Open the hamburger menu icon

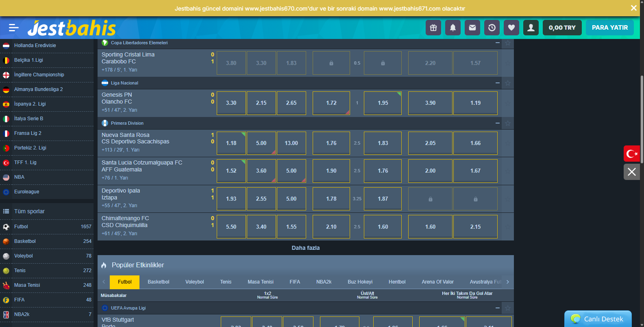(13, 28)
